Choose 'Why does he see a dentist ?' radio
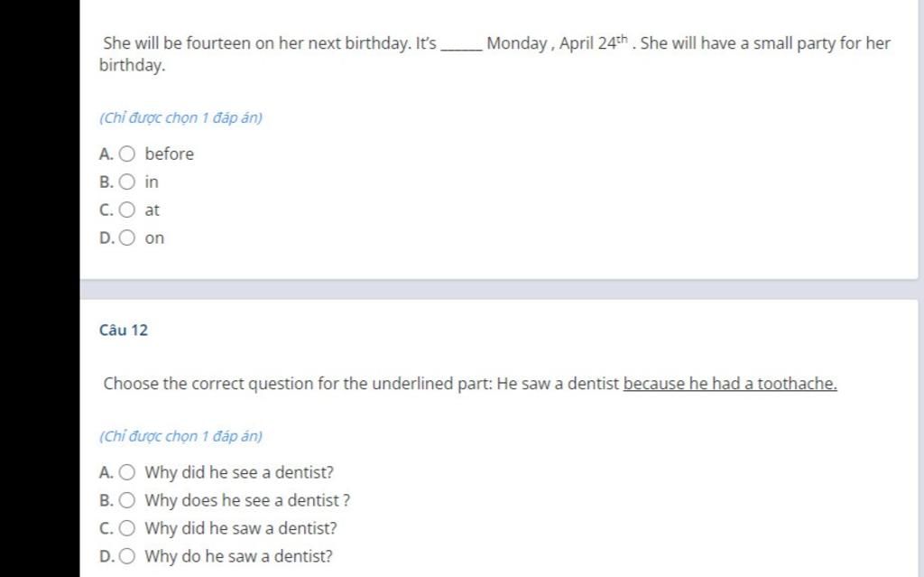The image size is (924, 577). click(x=126, y=500)
